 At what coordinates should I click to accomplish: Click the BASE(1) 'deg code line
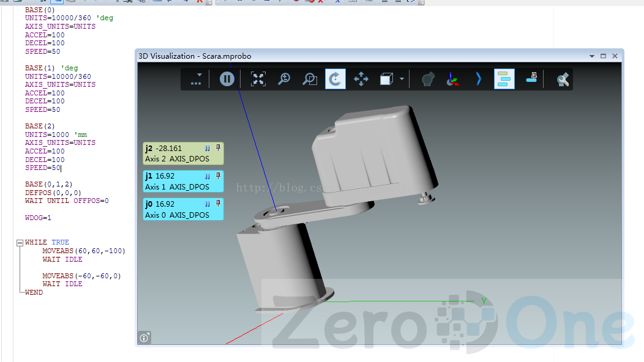click(51, 68)
